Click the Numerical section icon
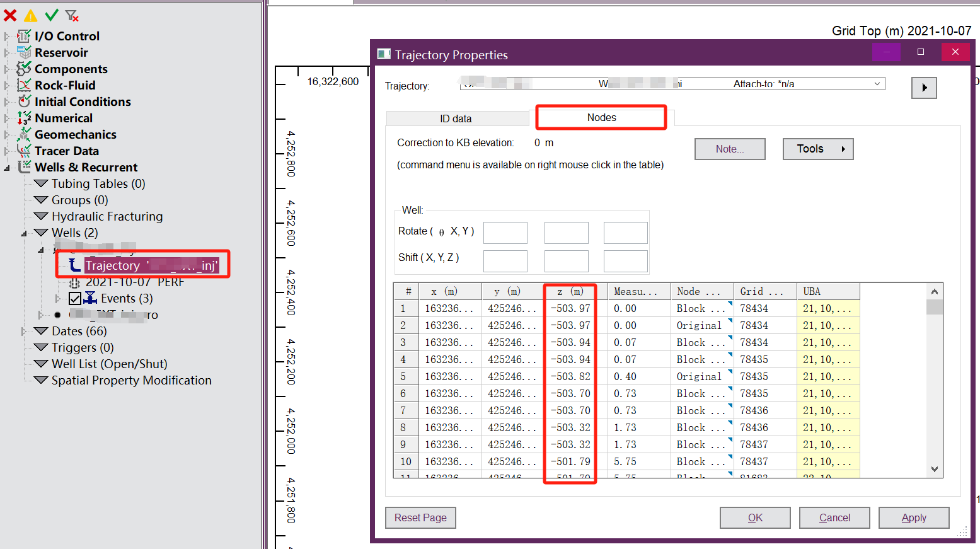Viewport: 980px width, 549px height. pos(24,118)
